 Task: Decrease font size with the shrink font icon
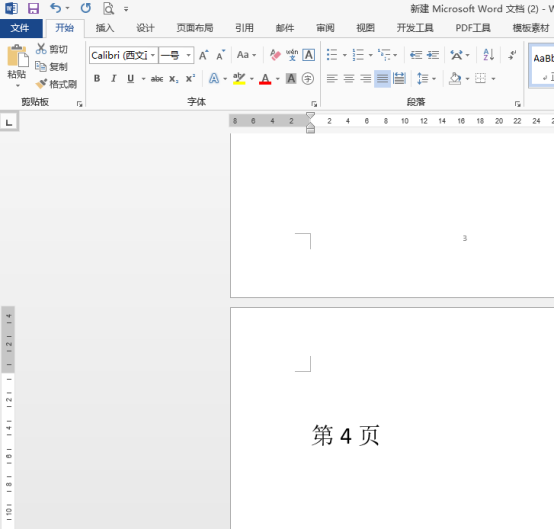point(220,55)
